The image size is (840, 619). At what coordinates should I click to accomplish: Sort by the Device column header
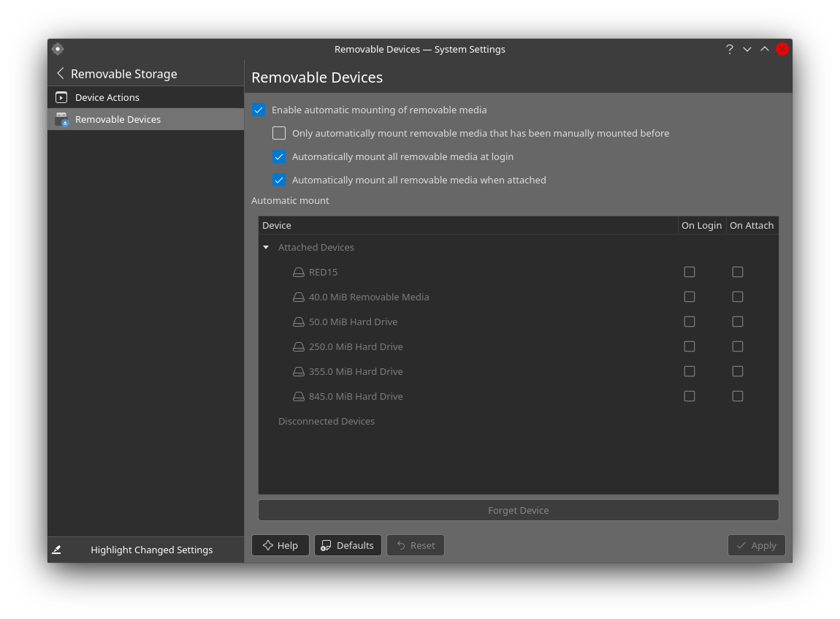(467, 226)
